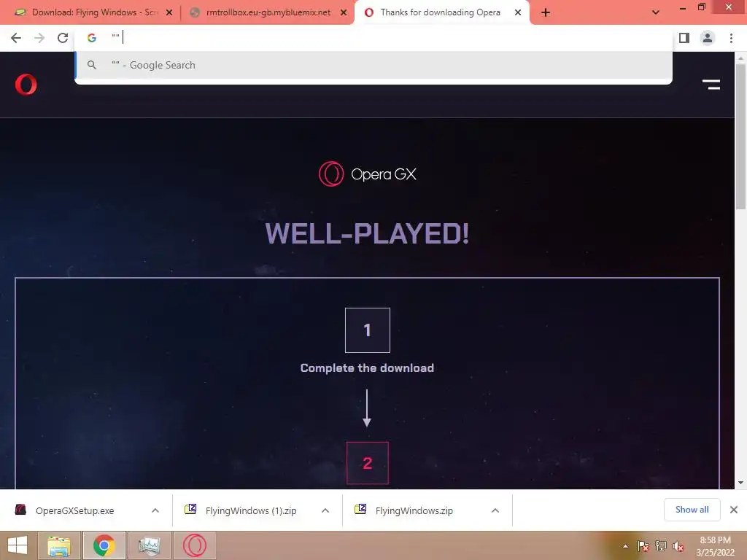The image size is (747, 560).
Task: Click the red Opera logo in page header
Action: coord(26,85)
